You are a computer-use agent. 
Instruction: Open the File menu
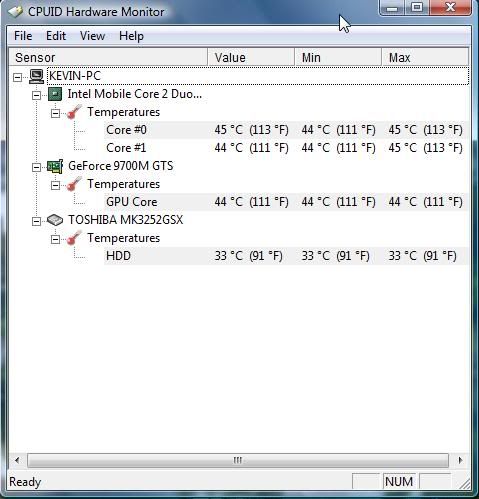[x=23, y=36]
